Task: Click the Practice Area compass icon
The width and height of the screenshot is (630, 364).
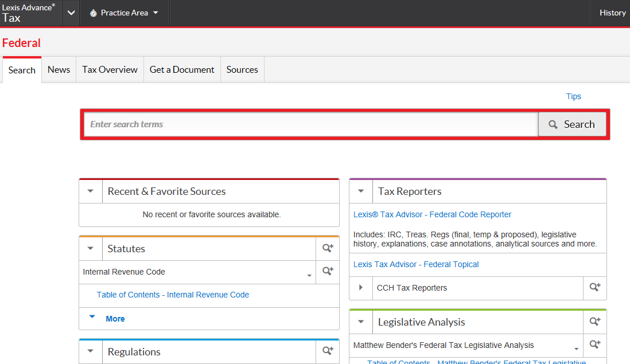Action: (94, 13)
